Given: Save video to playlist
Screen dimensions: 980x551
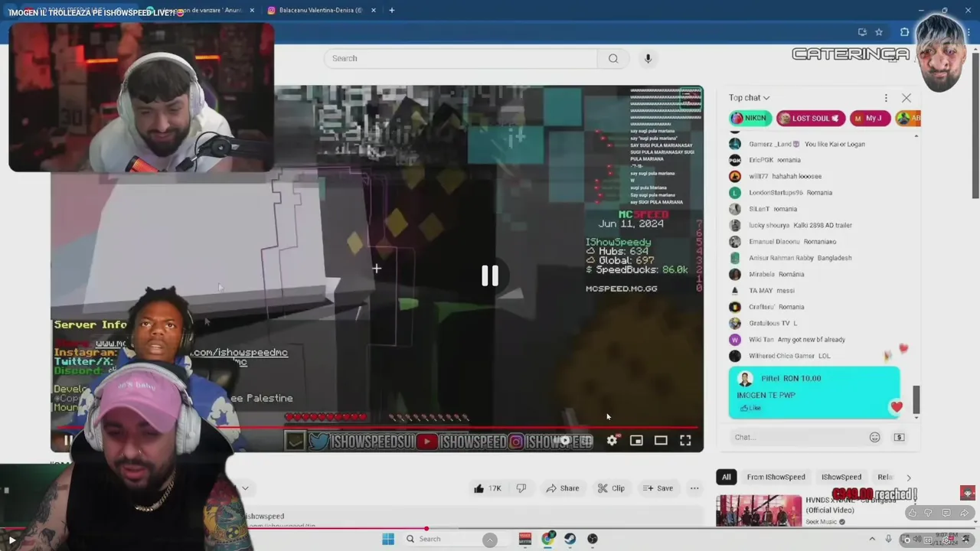Looking at the screenshot, I should tap(658, 488).
